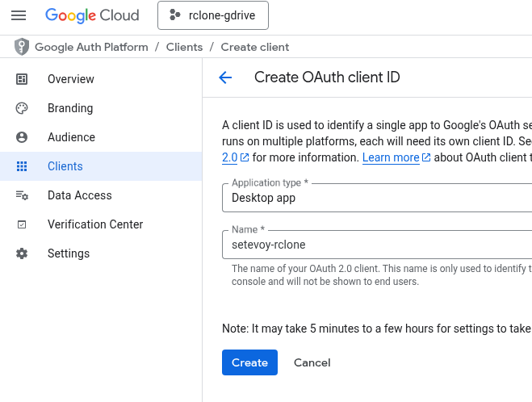Click the Clients breadcrumb link
532x402 pixels.
pyautogui.click(x=184, y=47)
